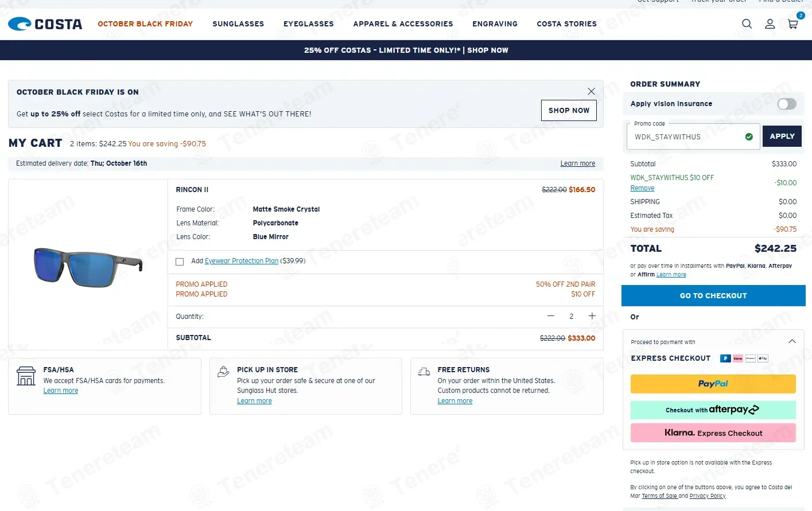The image size is (812, 511).
Task: Close the October Black Friday banner
Action: 591,91
